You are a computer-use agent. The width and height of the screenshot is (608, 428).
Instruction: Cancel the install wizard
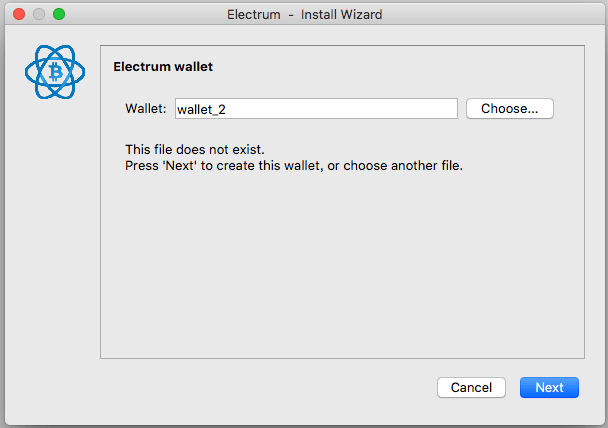[471, 387]
